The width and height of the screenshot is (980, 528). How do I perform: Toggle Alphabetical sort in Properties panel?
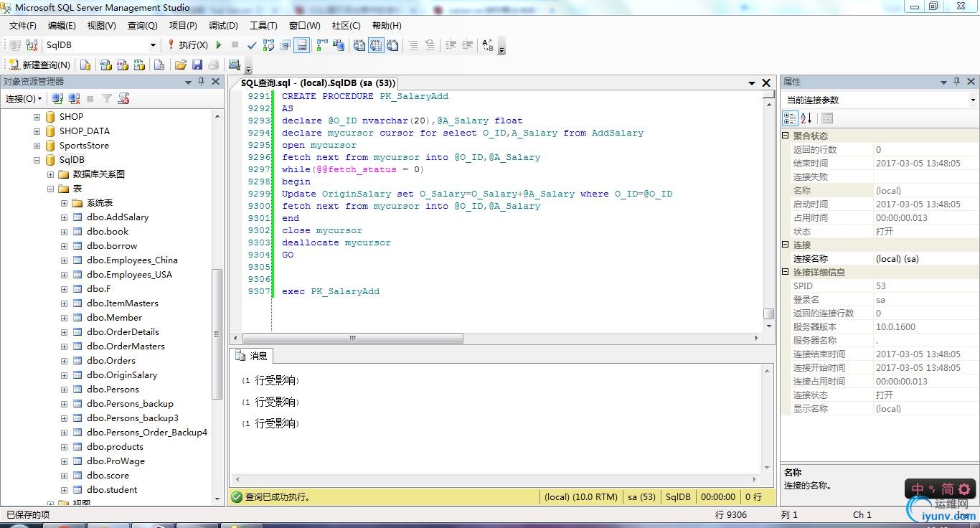tap(806, 118)
